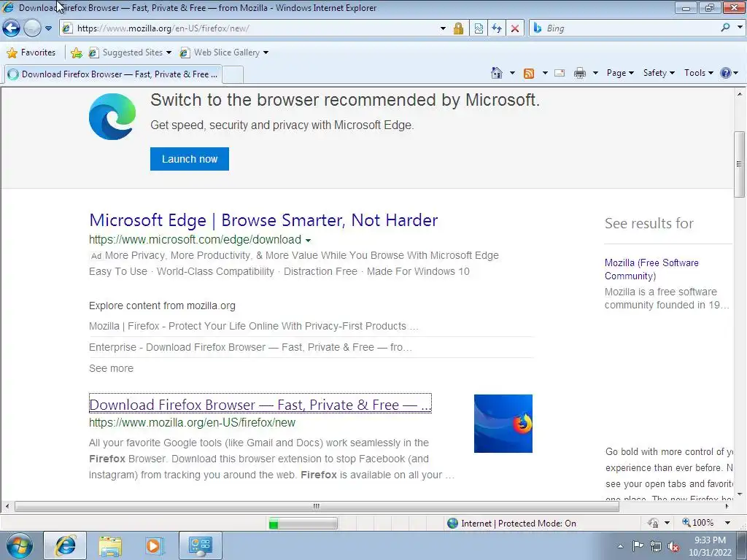Click the Read Mail icon
The height and width of the screenshot is (560, 747).
pyautogui.click(x=560, y=73)
